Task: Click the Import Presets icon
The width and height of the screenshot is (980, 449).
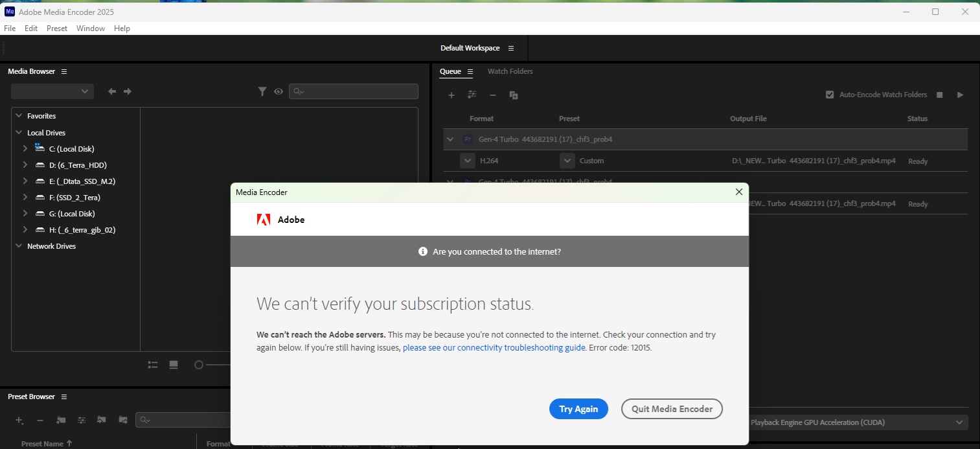Action: tap(102, 420)
